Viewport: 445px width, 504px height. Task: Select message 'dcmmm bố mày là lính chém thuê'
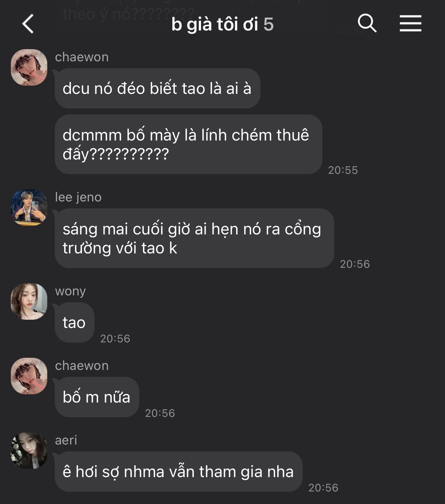point(188,144)
